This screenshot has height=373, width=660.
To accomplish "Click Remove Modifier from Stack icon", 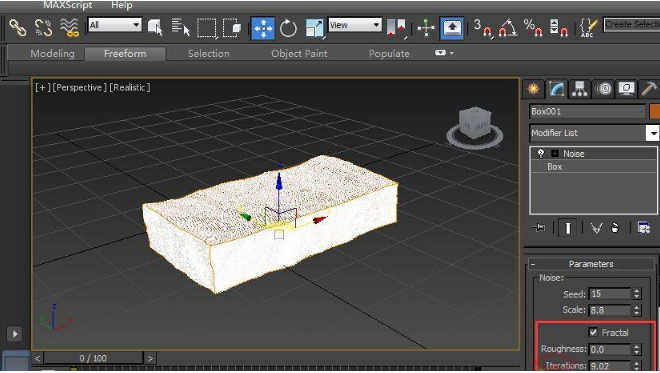I will (x=615, y=228).
